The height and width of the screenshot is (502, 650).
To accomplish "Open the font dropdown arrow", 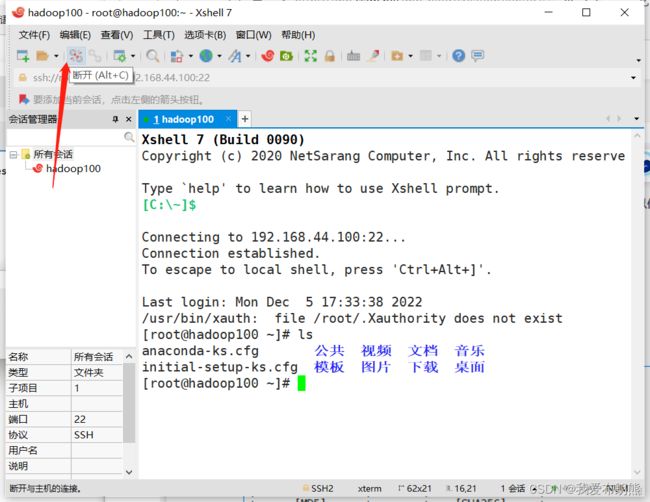I will click(248, 56).
